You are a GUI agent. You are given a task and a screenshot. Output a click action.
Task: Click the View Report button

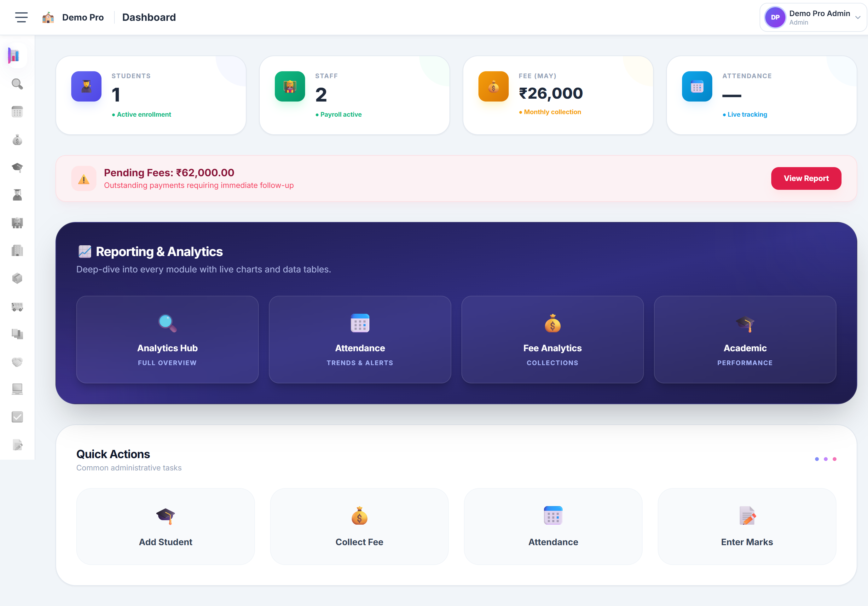coord(806,178)
